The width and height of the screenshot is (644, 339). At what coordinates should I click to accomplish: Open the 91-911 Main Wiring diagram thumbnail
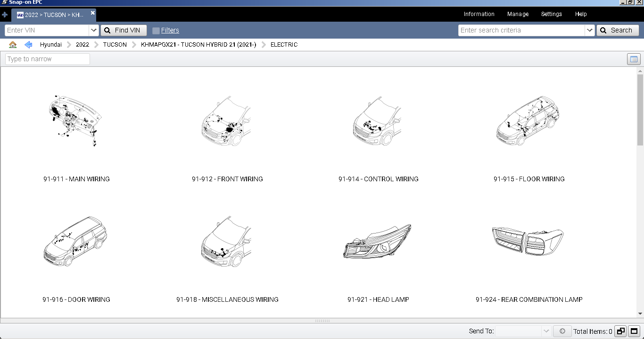pos(76,120)
